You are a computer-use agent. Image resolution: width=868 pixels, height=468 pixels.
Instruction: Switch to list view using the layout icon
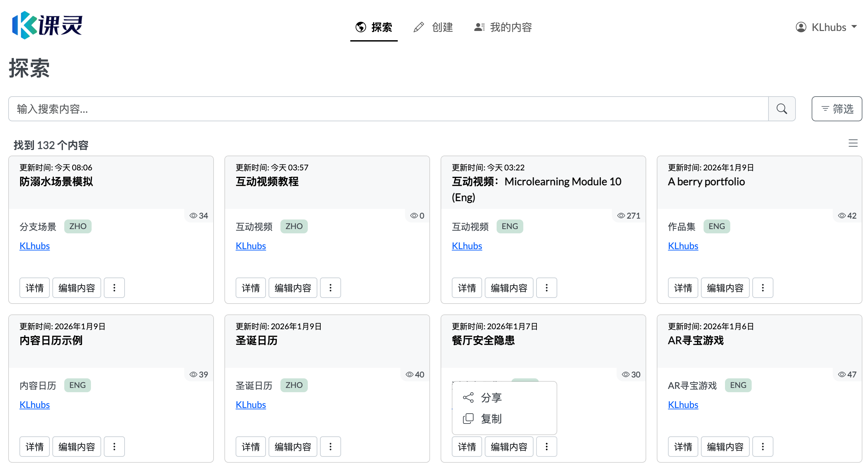tap(853, 143)
